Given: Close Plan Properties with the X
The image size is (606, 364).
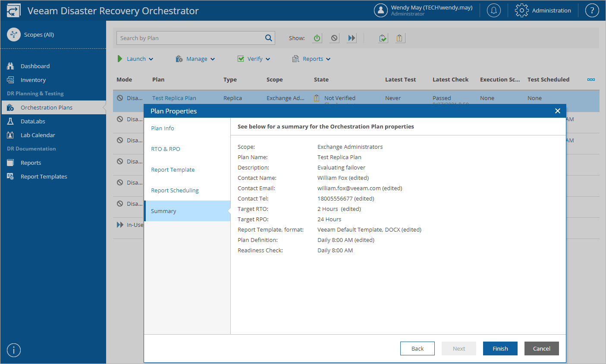Looking at the screenshot, I should tap(558, 111).
